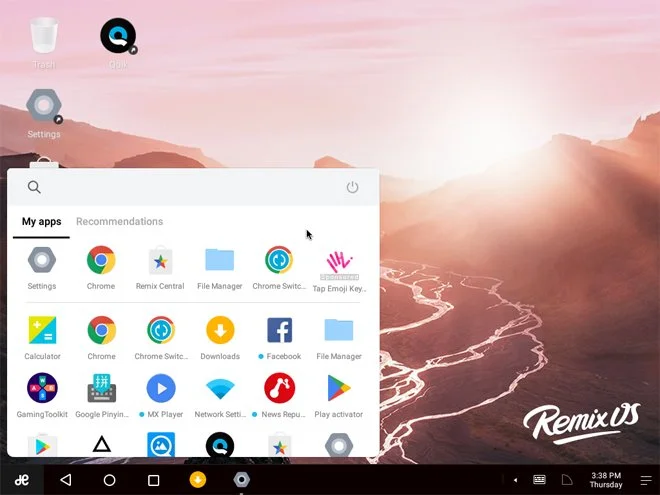
Task: Switch to the My apps tab
Action: 41,221
